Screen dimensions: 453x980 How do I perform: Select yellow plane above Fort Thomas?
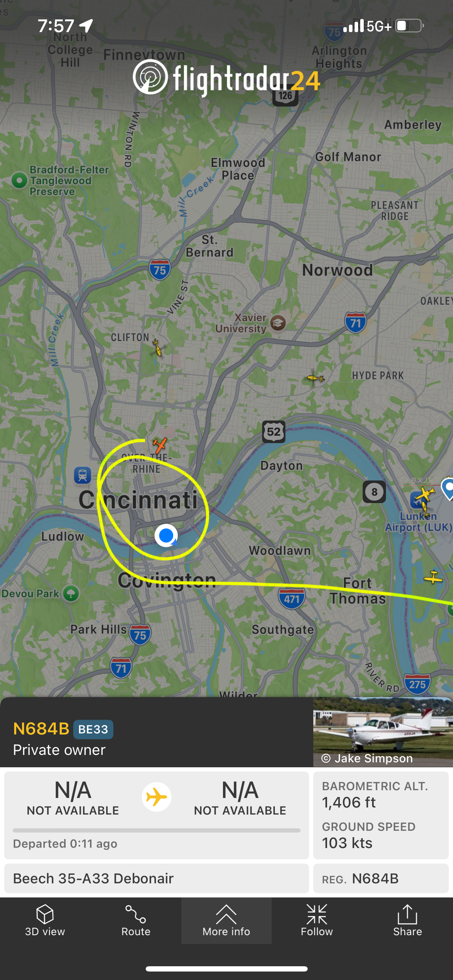click(x=433, y=577)
